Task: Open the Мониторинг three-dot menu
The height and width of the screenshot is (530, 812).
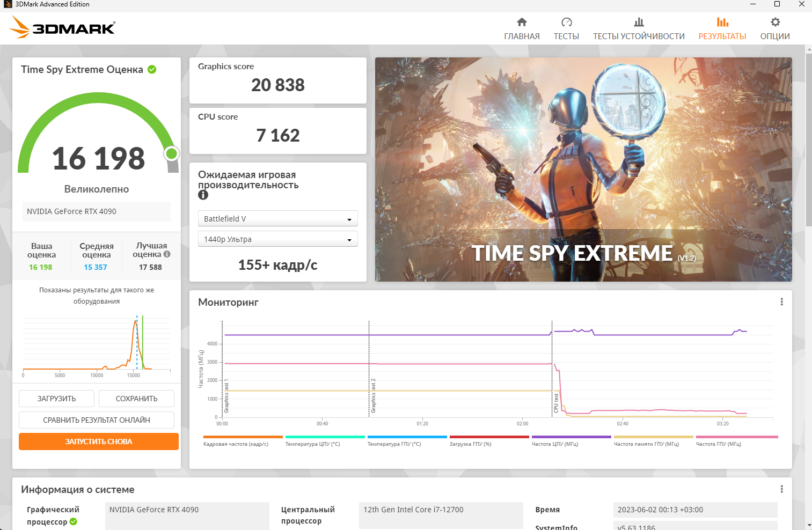Action: pos(781,302)
